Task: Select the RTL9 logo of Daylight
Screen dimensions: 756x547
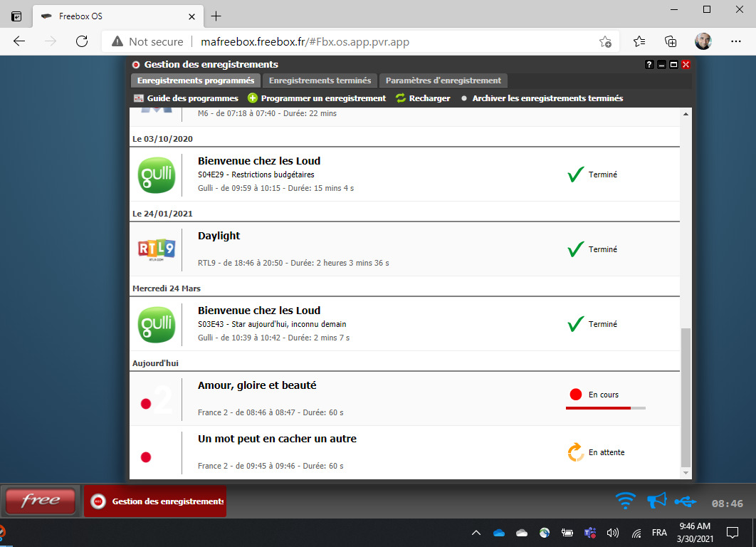Action: click(157, 249)
